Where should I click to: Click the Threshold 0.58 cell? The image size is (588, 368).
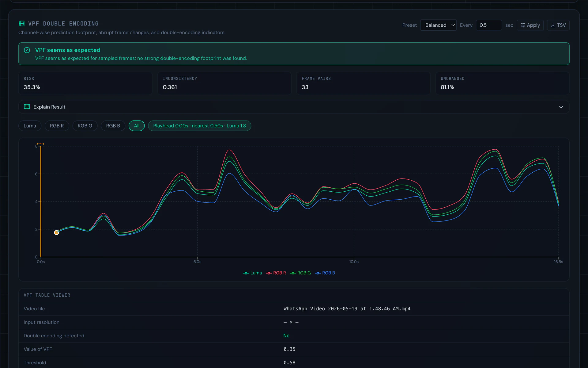[x=289, y=362]
